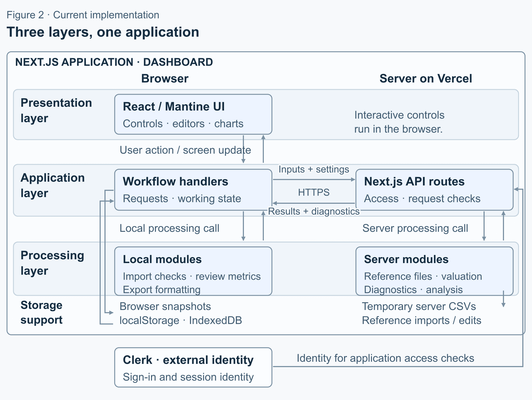Click the React / Mantine UI box
The width and height of the screenshot is (532, 400).
193,114
